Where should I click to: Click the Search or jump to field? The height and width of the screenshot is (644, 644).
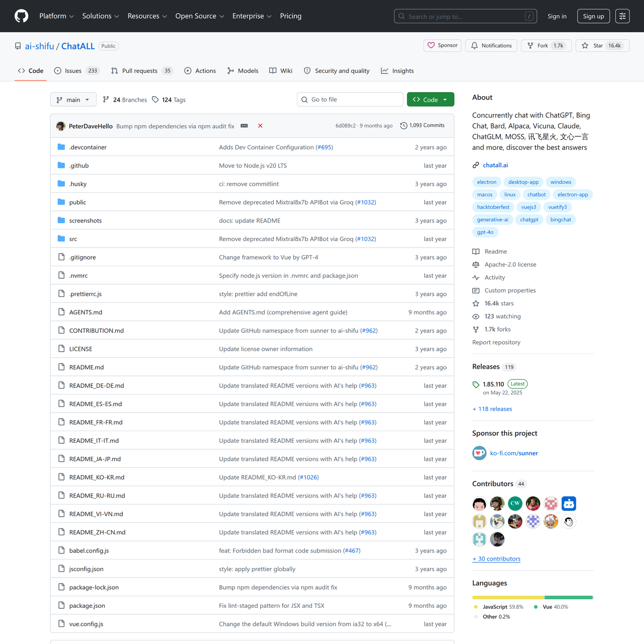(465, 16)
